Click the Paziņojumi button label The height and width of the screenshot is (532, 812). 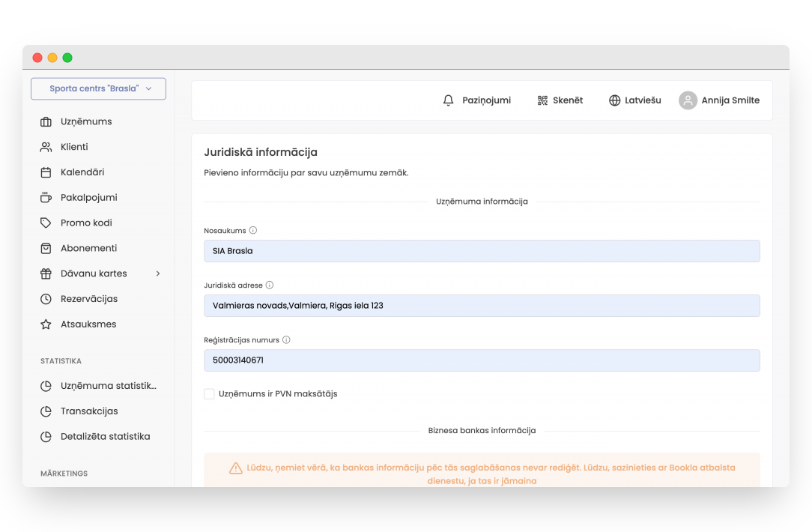coord(486,100)
